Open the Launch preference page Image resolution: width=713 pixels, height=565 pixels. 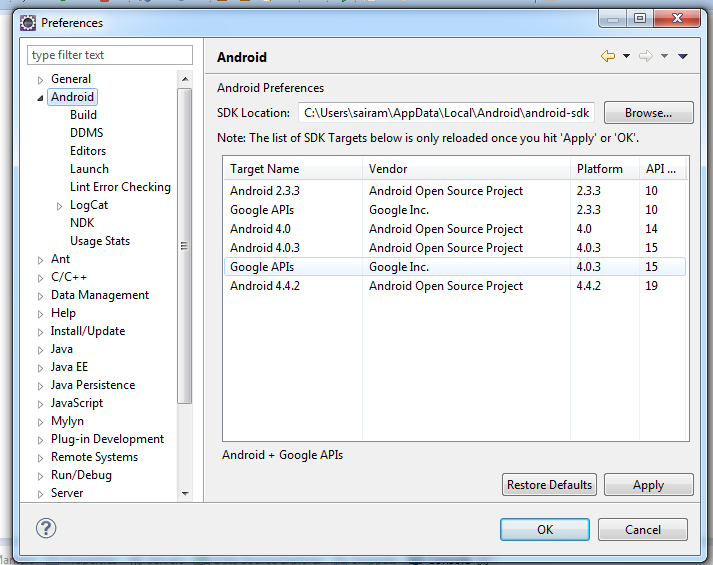coord(89,169)
